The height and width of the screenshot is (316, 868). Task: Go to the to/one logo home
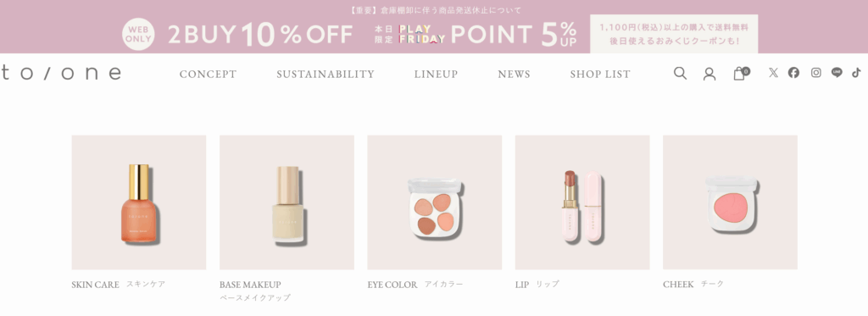pyautogui.click(x=61, y=73)
